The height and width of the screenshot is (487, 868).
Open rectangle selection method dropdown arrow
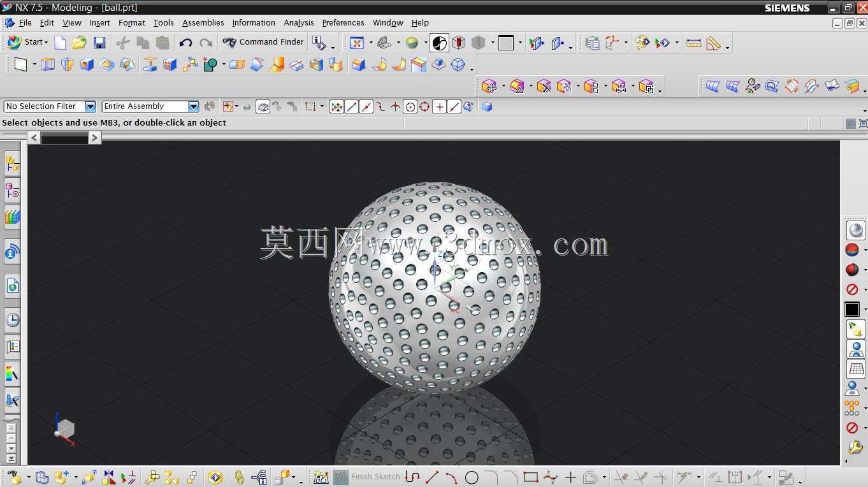pos(322,107)
